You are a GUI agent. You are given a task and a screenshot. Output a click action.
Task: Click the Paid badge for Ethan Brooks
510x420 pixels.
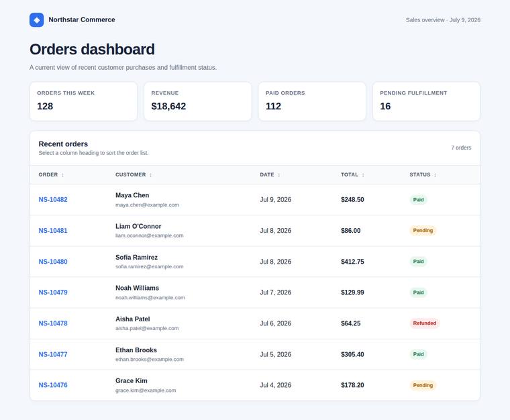coord(418,354)
